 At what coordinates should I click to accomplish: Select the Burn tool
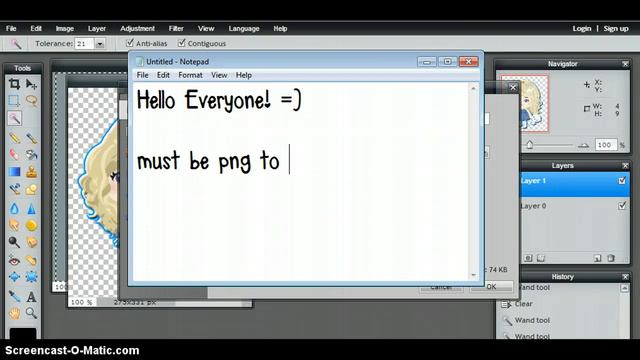click(31, 242)
